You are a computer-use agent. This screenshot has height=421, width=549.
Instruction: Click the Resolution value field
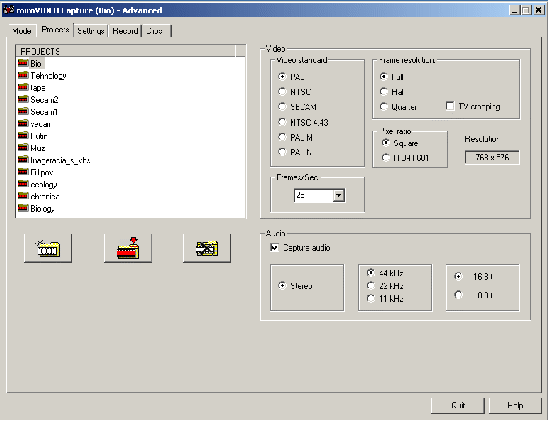click(492, 157)
